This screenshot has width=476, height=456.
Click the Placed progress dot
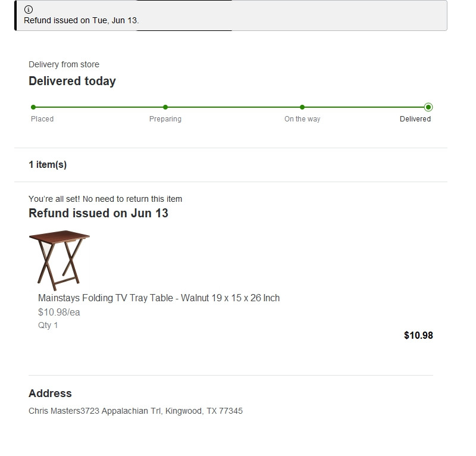click(x=33, y=107)
